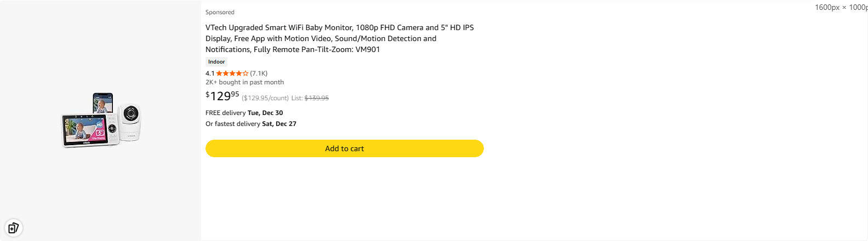868x241 pixels.
Task: Open the 7.1K customer reviews link
Action: coord(259,73)
